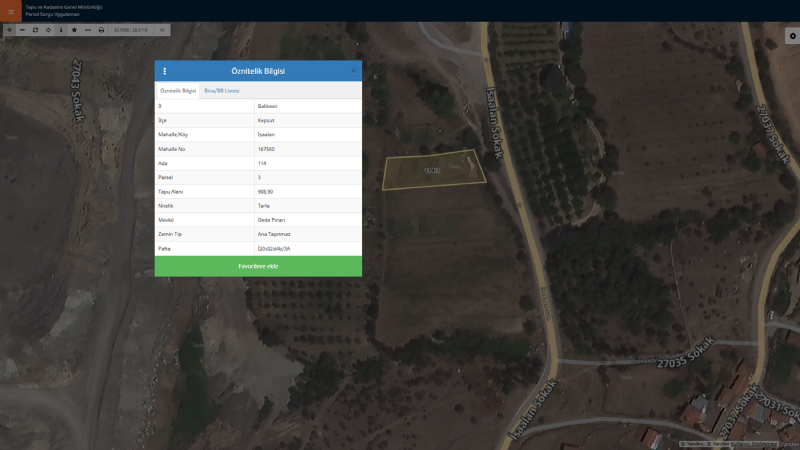Zoom in with the plus icon

point(9,30)
